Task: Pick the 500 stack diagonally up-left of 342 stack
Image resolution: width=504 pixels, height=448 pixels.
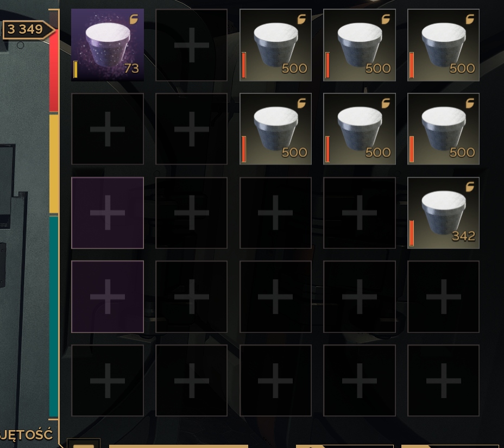Action: tap(360, 129)
